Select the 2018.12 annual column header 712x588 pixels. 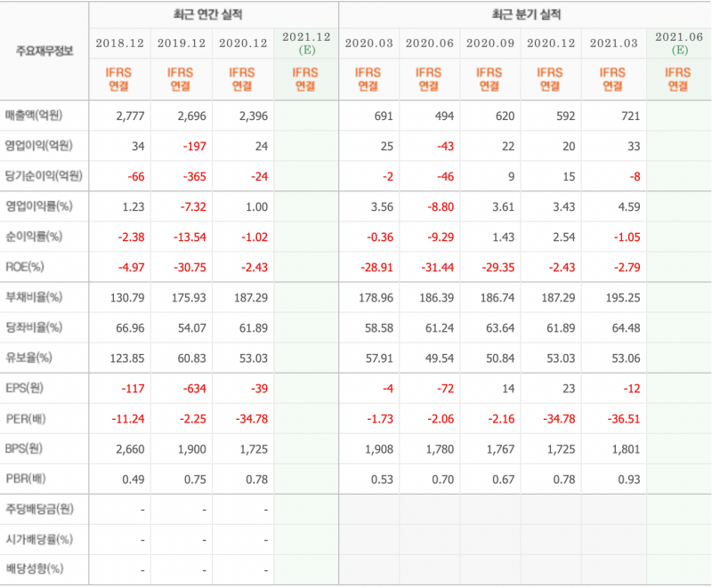[x=119, y=43]
